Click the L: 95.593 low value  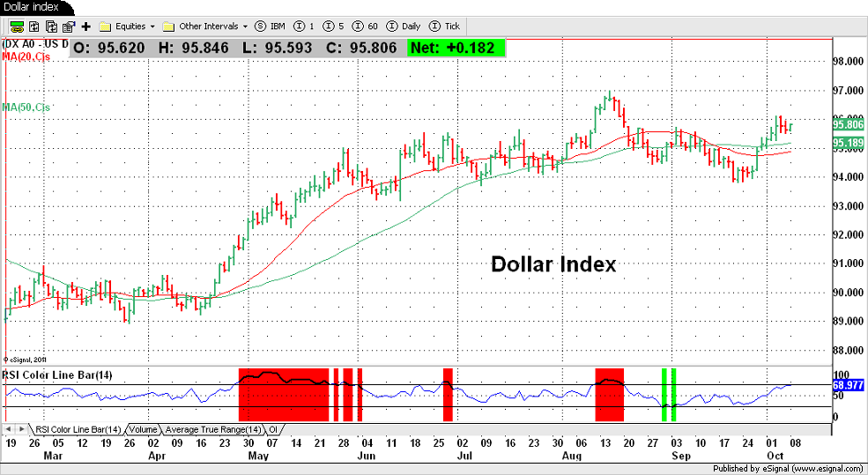pos(278,48)
